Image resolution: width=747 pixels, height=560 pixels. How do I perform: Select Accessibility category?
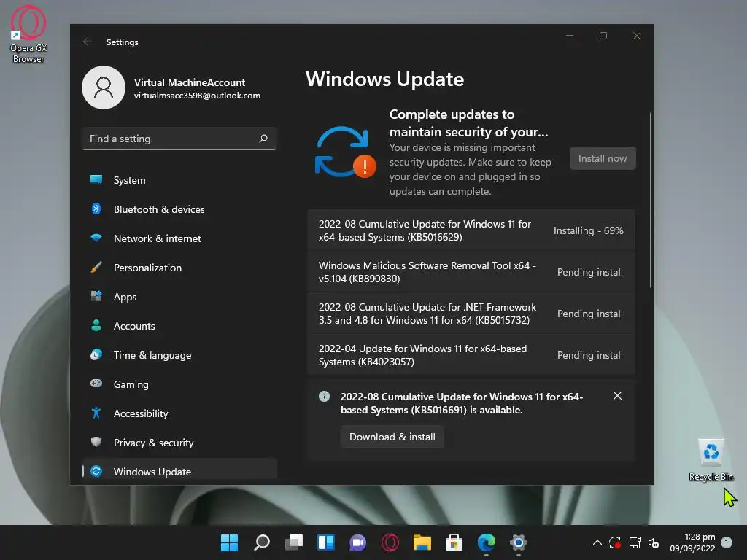click(179, 413)
